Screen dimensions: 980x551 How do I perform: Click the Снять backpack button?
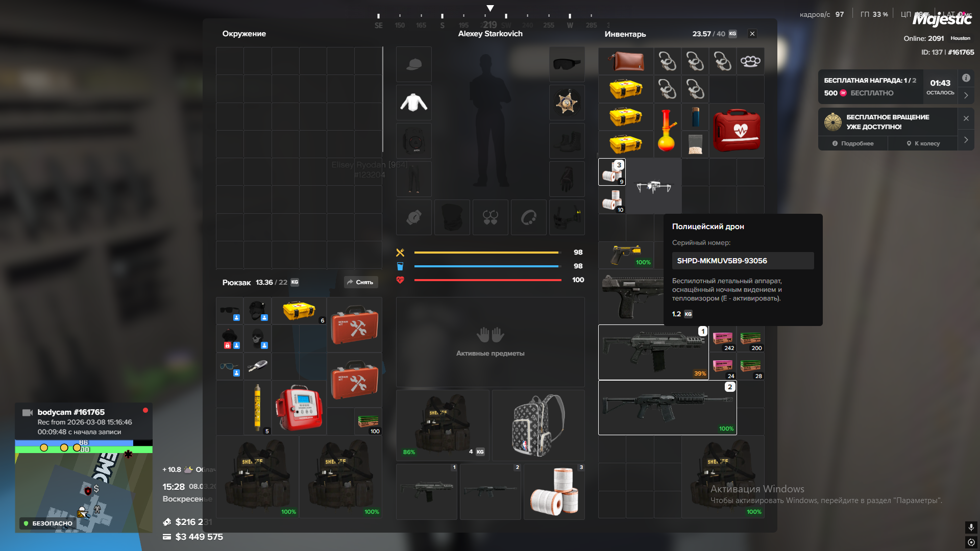pyautogui.click(x=360, y=282)
